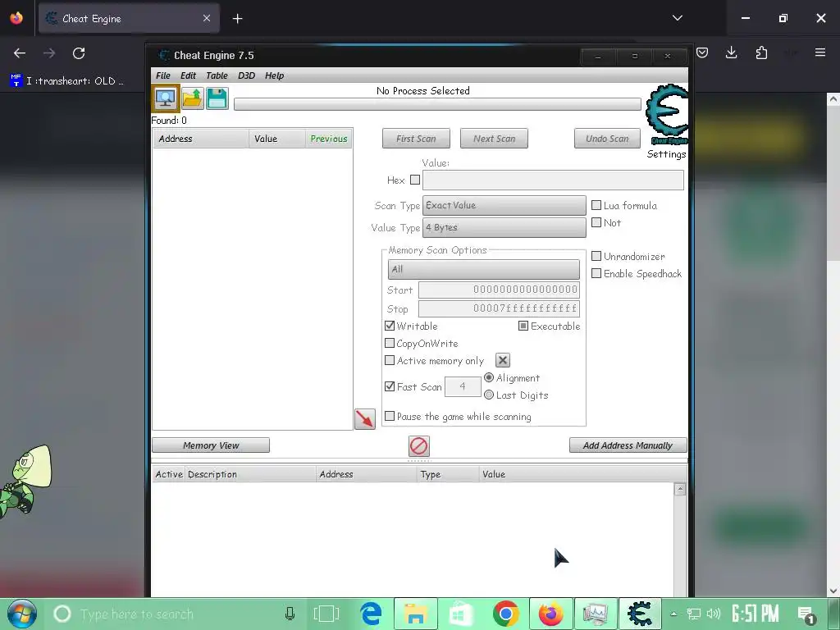Open Task View on the taskbar

click(326, 614)
